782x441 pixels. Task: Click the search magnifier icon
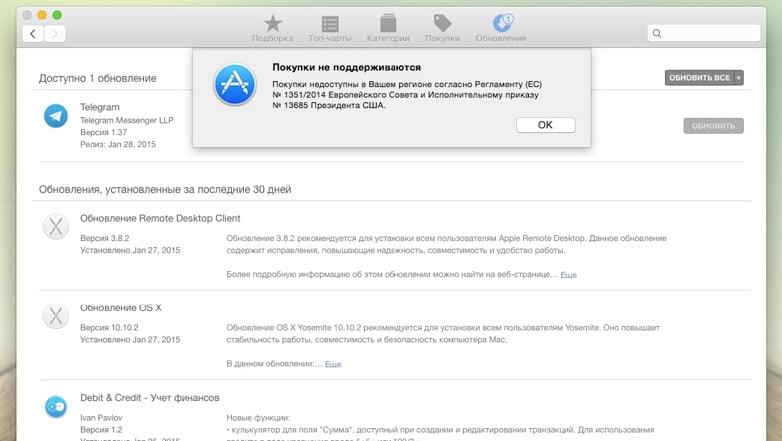point(657,33)
